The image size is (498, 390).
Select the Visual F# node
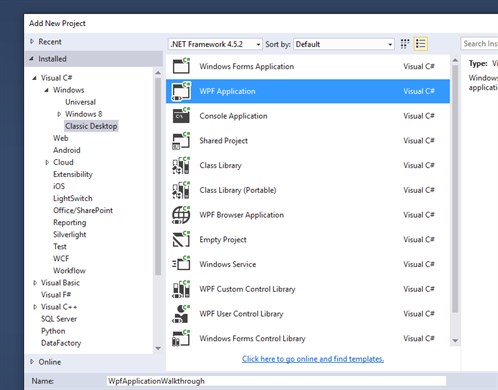pos(56,295)
